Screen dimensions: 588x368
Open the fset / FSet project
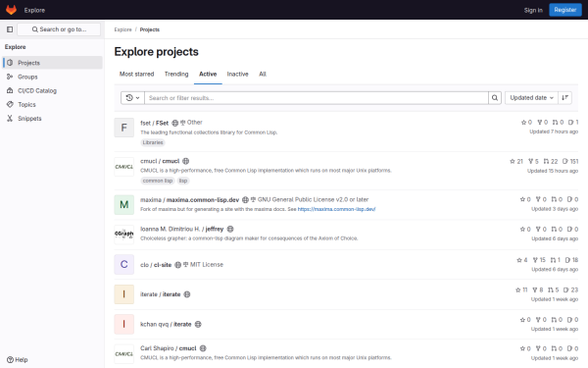[154, 123]
